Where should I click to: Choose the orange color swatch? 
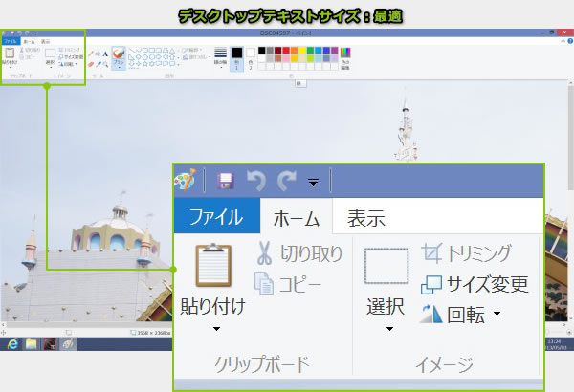point(295,51)
